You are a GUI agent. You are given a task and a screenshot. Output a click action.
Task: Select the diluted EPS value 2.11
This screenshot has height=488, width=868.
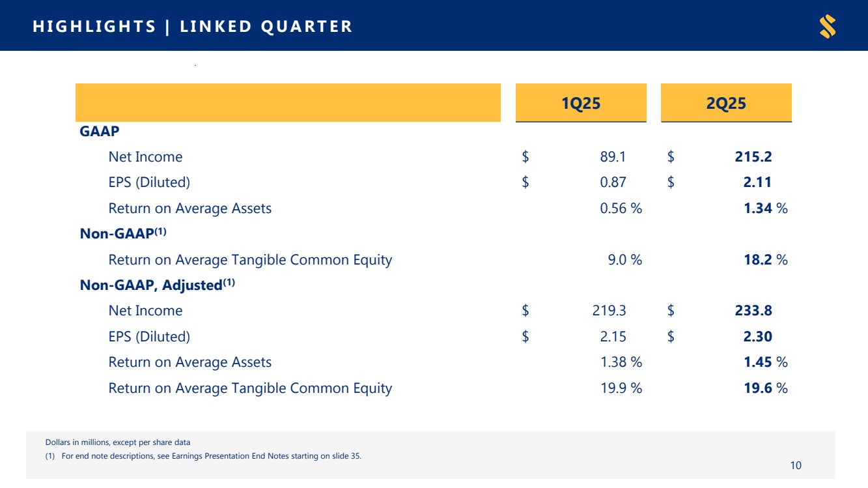pos(757,182)
